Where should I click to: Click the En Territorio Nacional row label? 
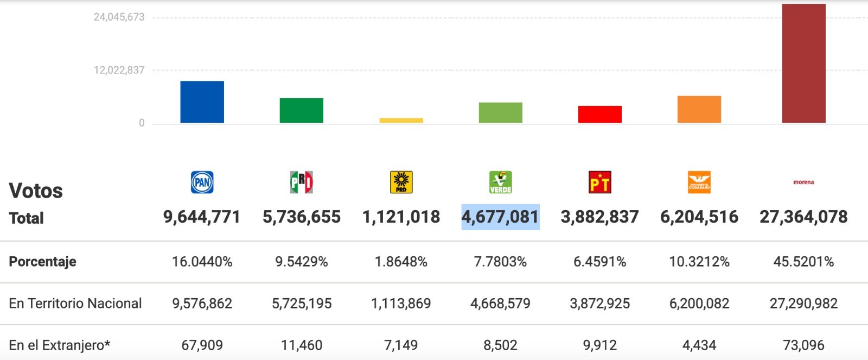click(x=75, y=304)
